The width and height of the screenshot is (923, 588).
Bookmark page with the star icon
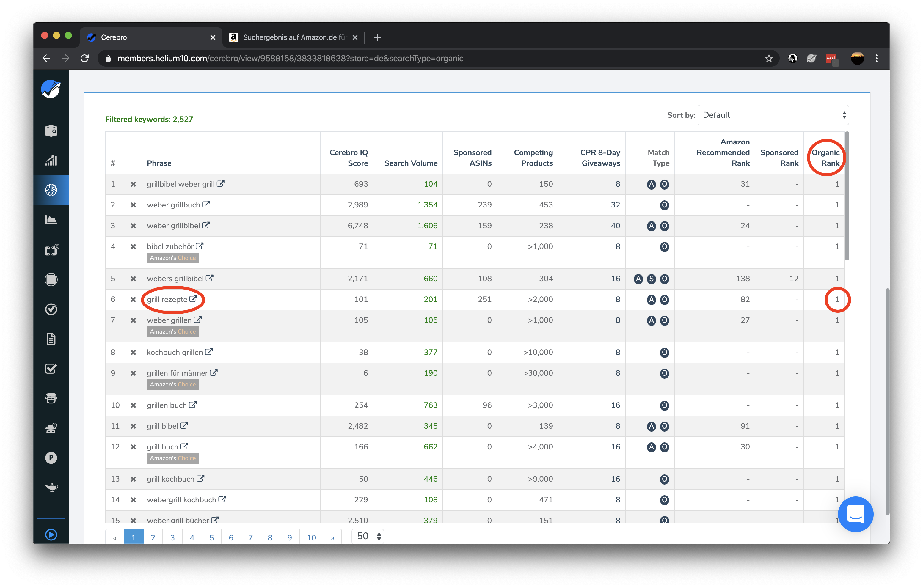click(769, 58)
